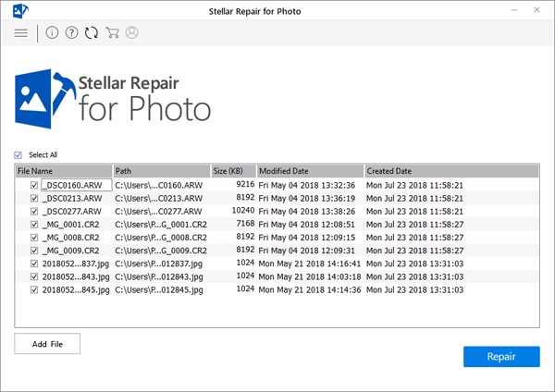This screenshot has width=555, height=392.
Task: Click the size value 10240
Action: click(x=243, y=210)
